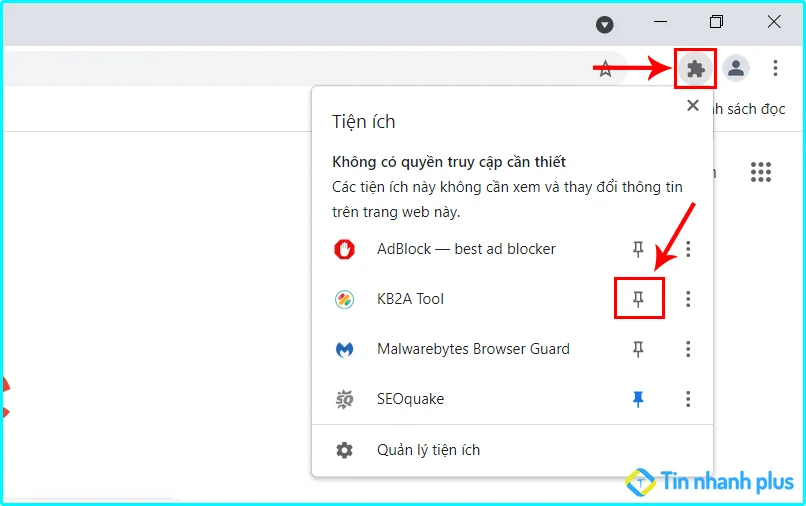Image resolution: width=806 pixels, height=506 pixels.
Task: Open more options for Malwarebytes Browser Guard
Action: (688, 349)
